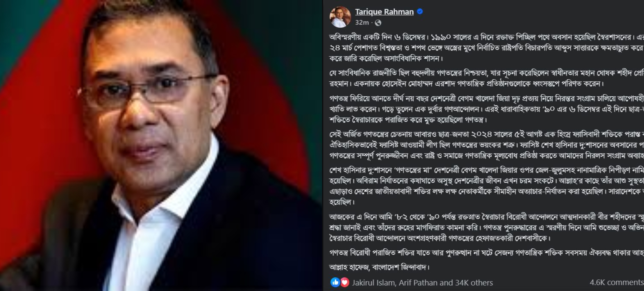The height and width of the screenshot is (291, 644).
Task: Click the blue verified badge icon
Action: 420,11
